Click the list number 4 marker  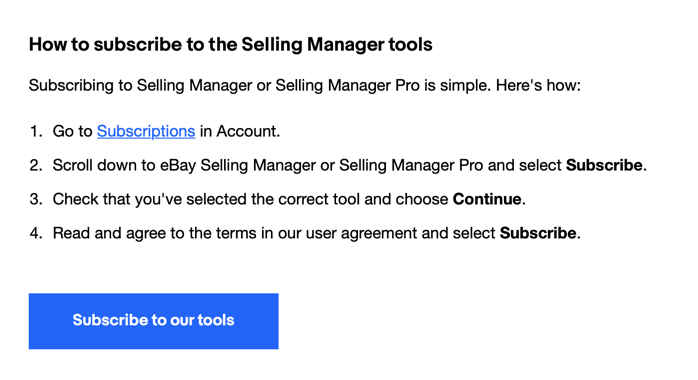click(x=36, y=233)
